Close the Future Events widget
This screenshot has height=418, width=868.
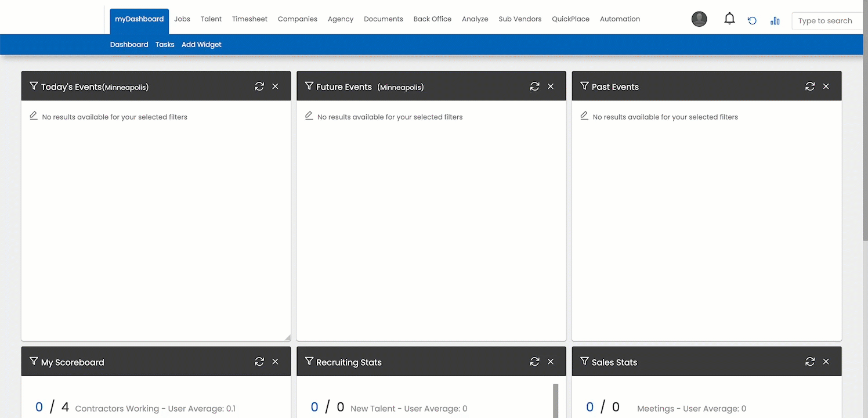click(551, 87)
